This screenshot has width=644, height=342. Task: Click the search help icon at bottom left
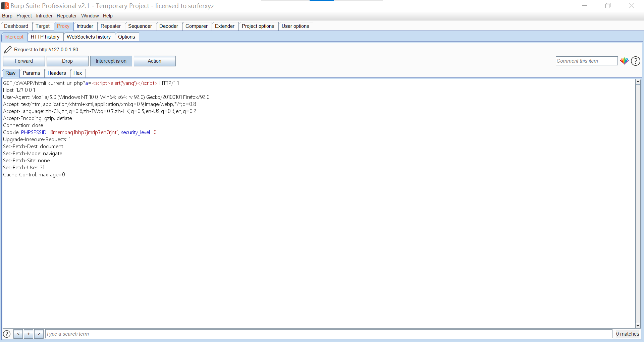tap(7, 334)
